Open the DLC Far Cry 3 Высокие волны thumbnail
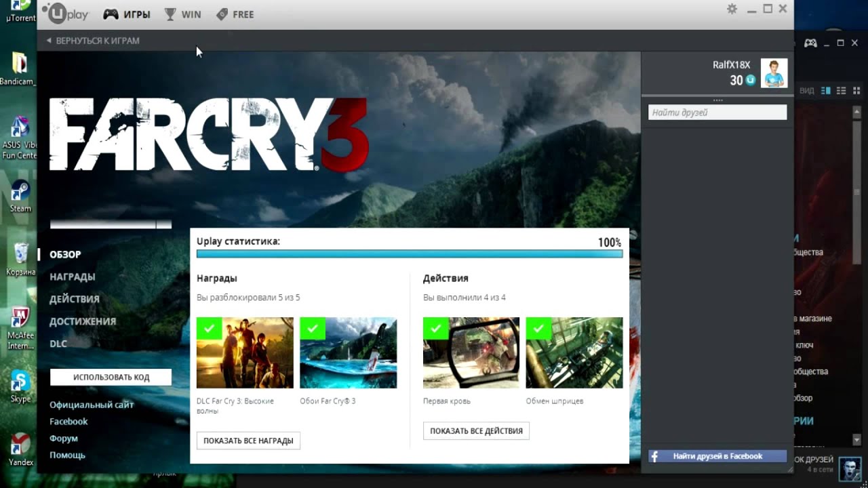Screen dimensions: 868x488 click(245, 352)
